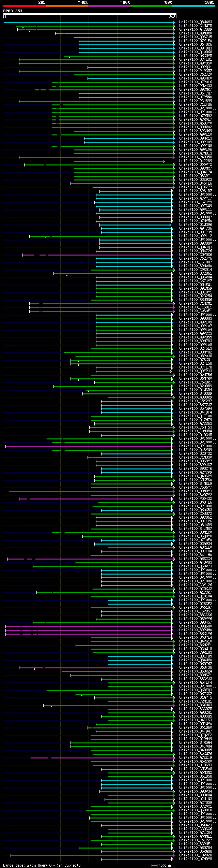Click label UniRef100_Q00VT2
This screenshot has width=218, height=868.
196,165
